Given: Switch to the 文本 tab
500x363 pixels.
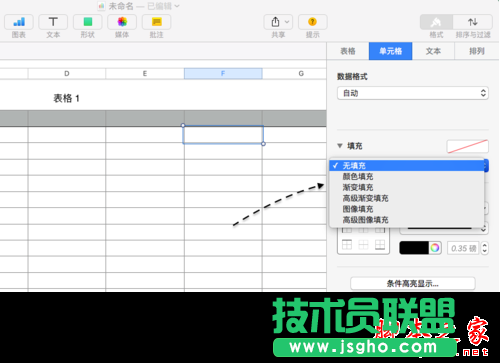Looking at the screenshot, I should 433,51.
